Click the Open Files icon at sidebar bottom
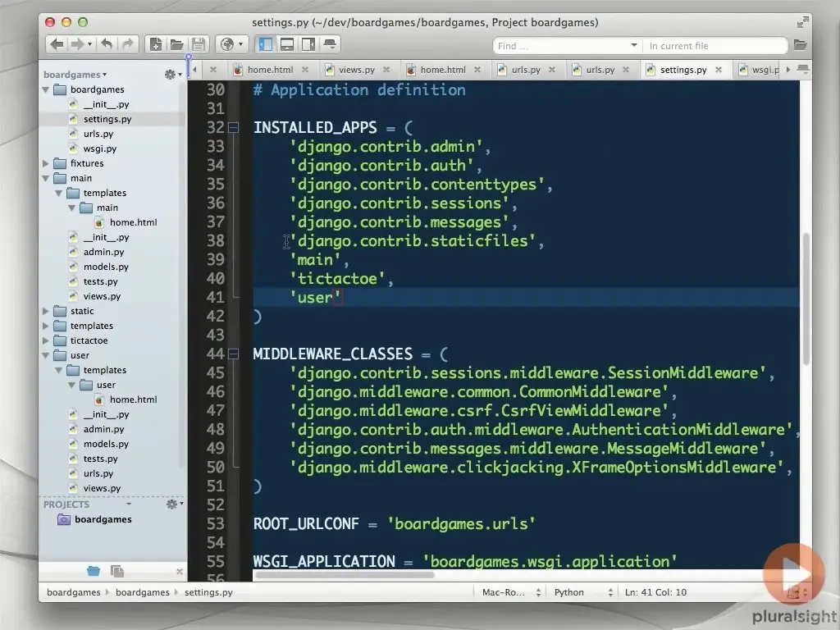 (x=116, y=571)
